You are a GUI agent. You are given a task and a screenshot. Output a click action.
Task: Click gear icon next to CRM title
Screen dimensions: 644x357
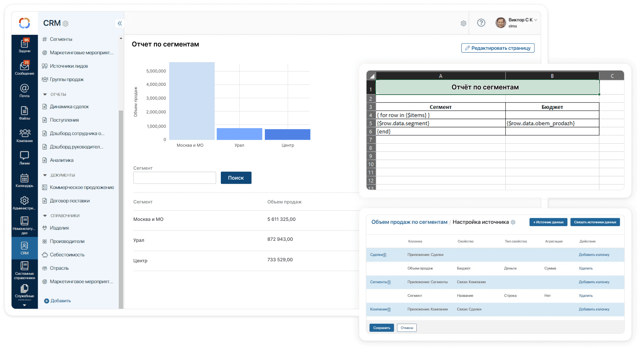(66, 24)
